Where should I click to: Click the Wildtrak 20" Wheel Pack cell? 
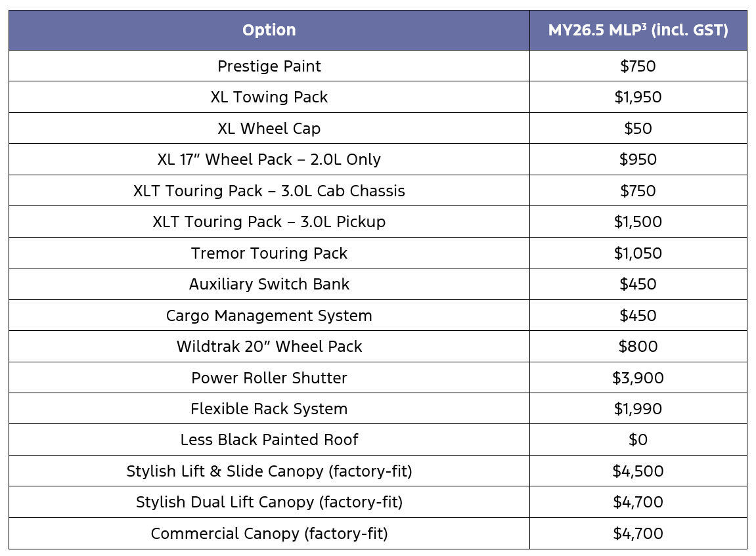tap(269, 347)
